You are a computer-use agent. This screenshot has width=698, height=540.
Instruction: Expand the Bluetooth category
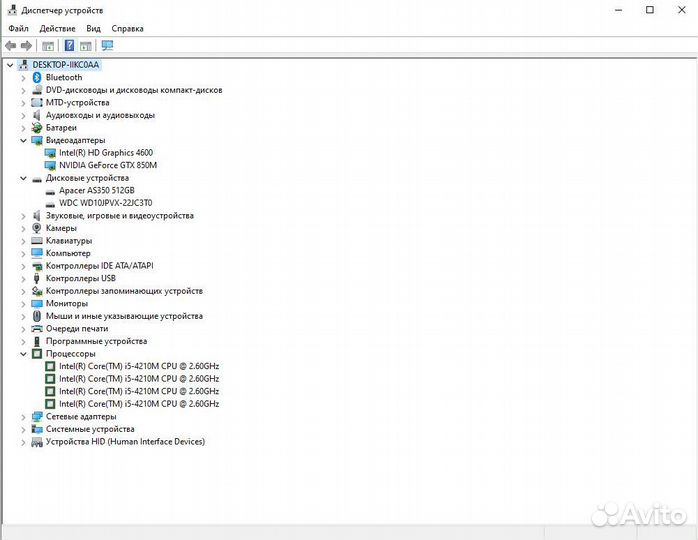click(x=23, y=78)
